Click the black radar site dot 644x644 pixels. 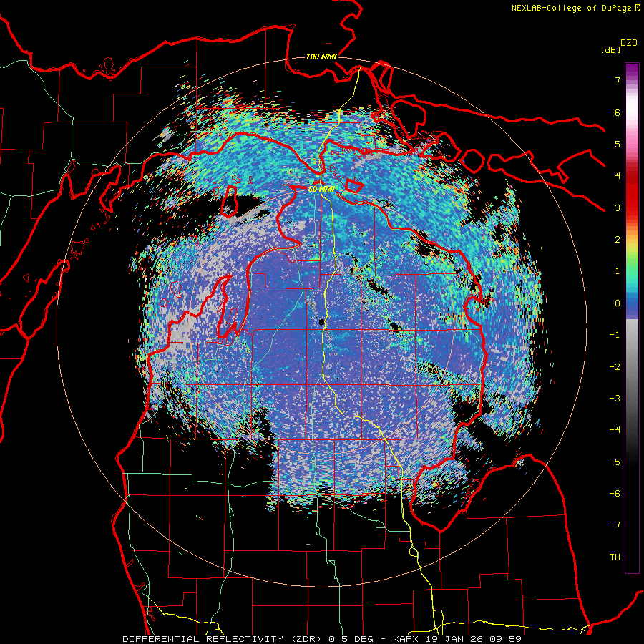point(322,322)
